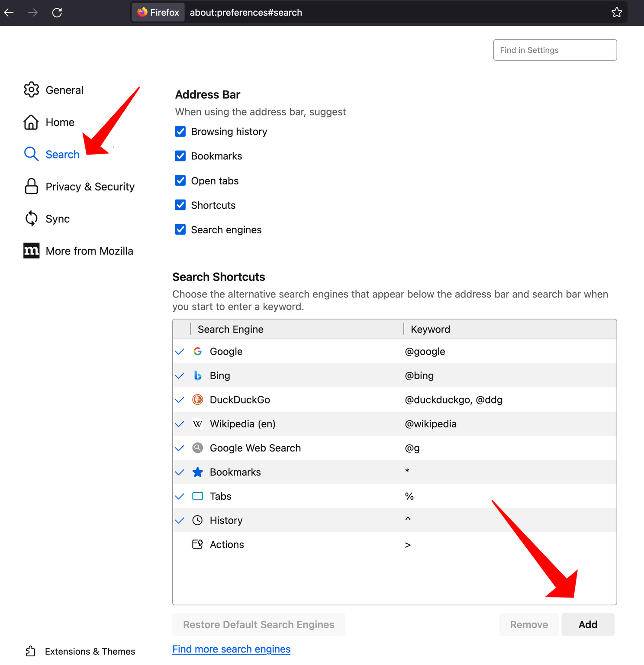Select the History row name
Viewport: 644px width, 665px height.
tap(226, 520)
